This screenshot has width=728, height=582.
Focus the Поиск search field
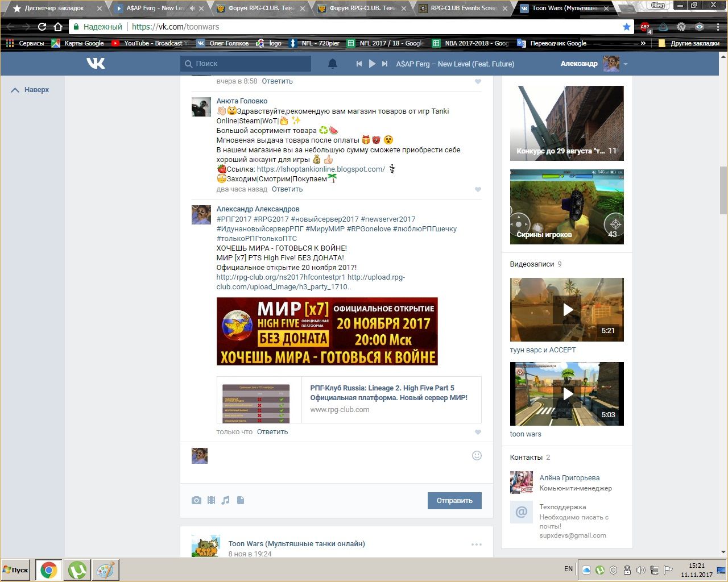tap(246, 64)
